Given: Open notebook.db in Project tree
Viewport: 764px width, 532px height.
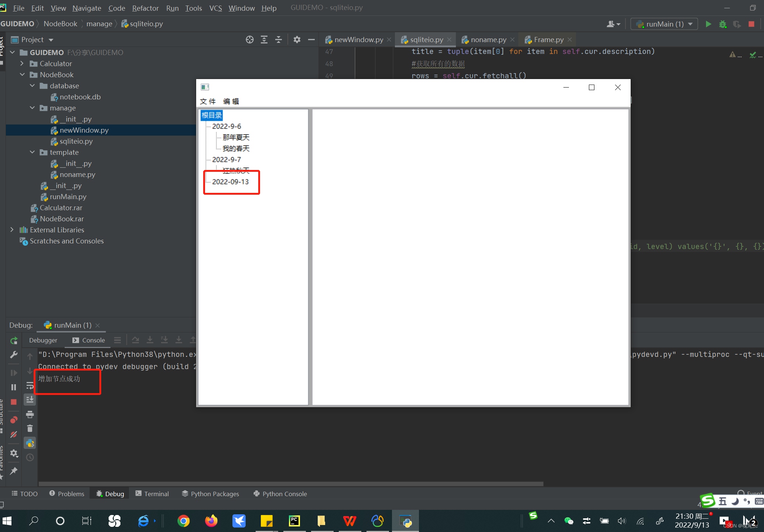Looking at the screenshot, I should click(x=80, y=97).
